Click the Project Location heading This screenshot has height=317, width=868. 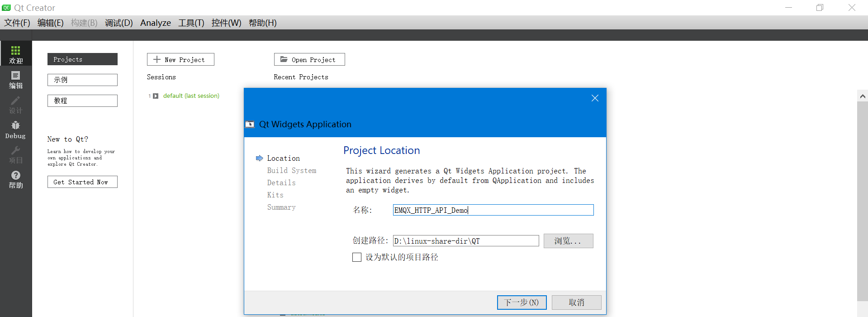pyautogui.click(x=382, y=150)
